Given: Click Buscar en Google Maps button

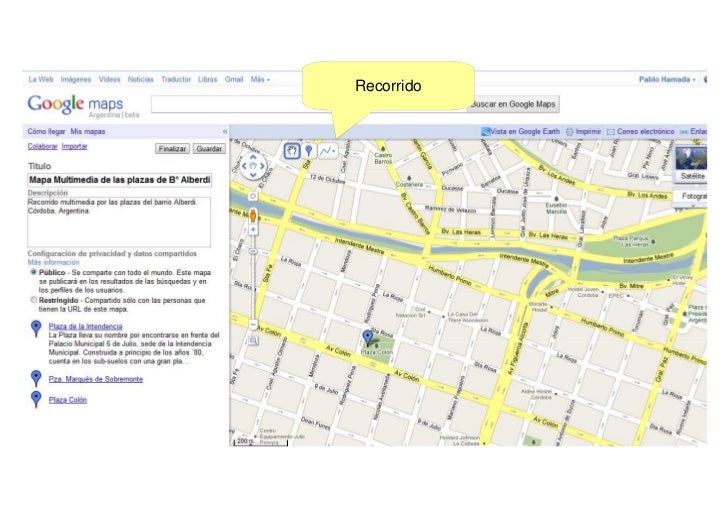Looking at the screenshot, I should (514, 104).
